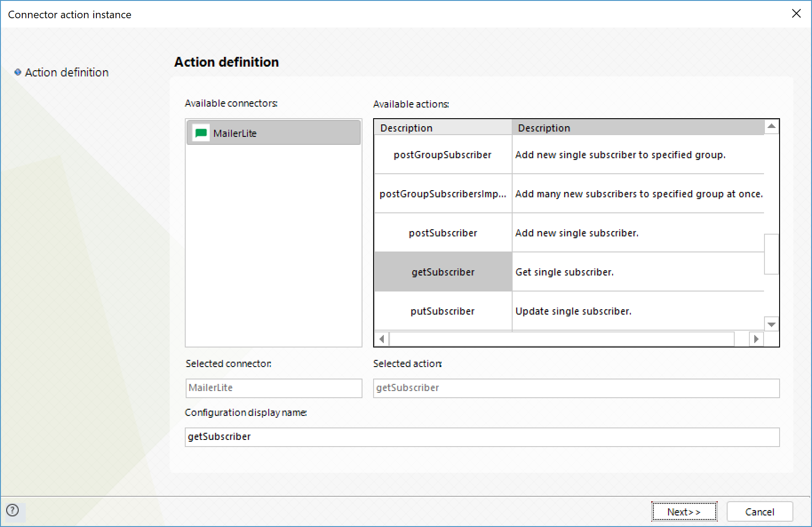Image resolution: width=812 pixels, height=527 pixels.
Task: Click 'Update single subscriber.' description cell
Action: point(638,311)
